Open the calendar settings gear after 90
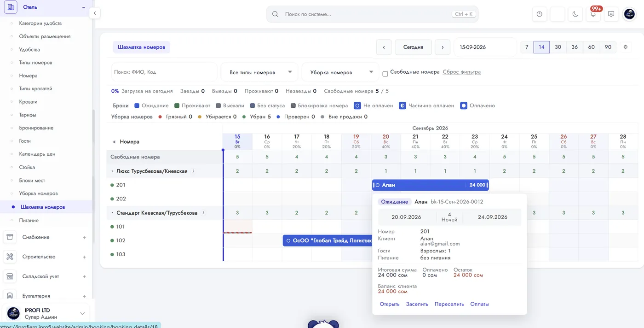This screenshot has width=644, height=328. tap(625, 47)
